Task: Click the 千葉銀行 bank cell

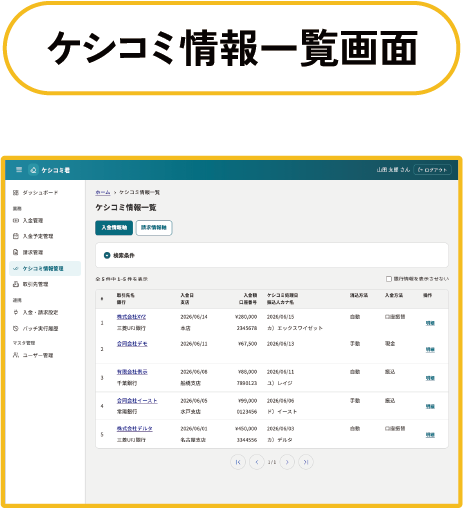Action: pos(127,383)
